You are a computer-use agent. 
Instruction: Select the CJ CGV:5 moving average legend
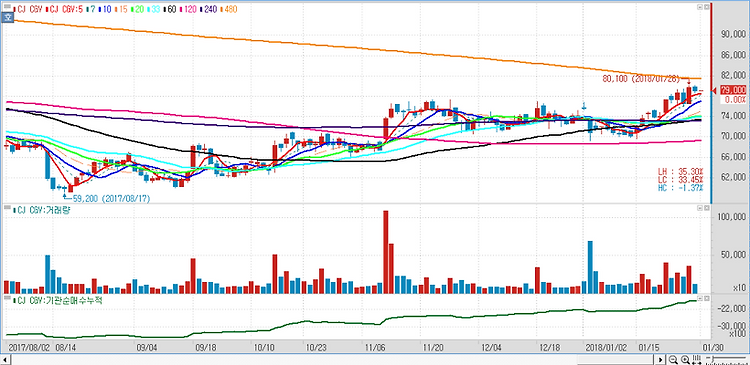click(x=65, y=9)
